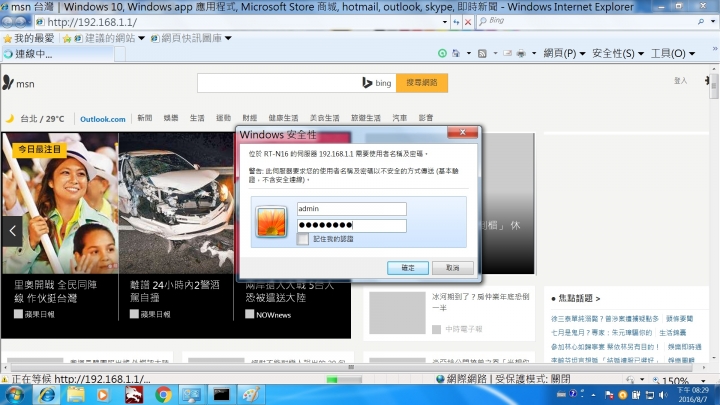Open the Windows Start button

15,395
